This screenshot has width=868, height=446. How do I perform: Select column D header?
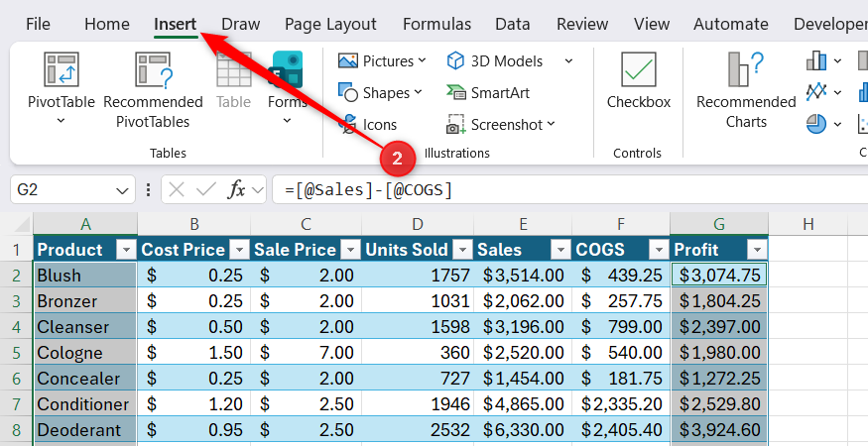(x=418, y=224)
